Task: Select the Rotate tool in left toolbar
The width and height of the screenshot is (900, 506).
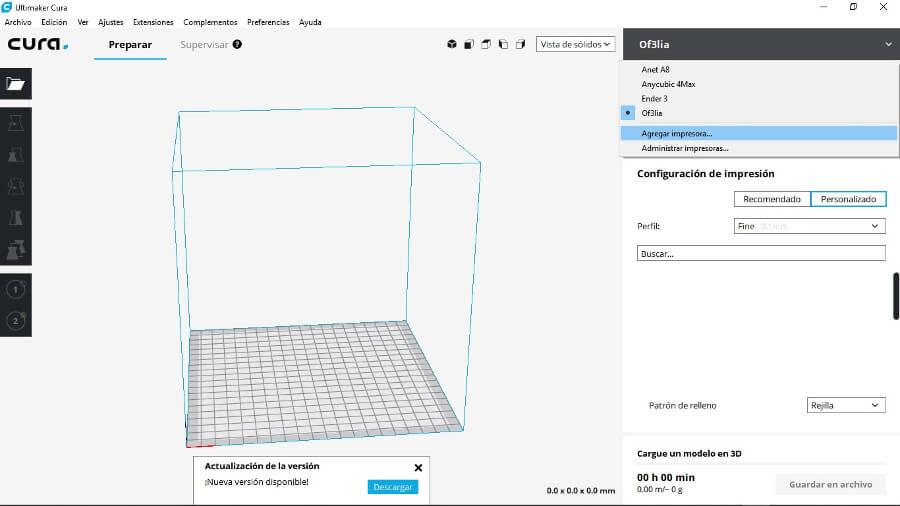Action: tap(16, 186)
